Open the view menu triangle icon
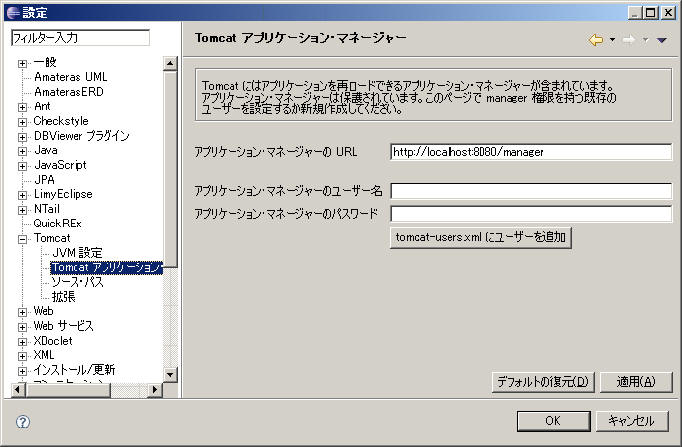Viewport: 682px width, 447px height. coord(662,41)
